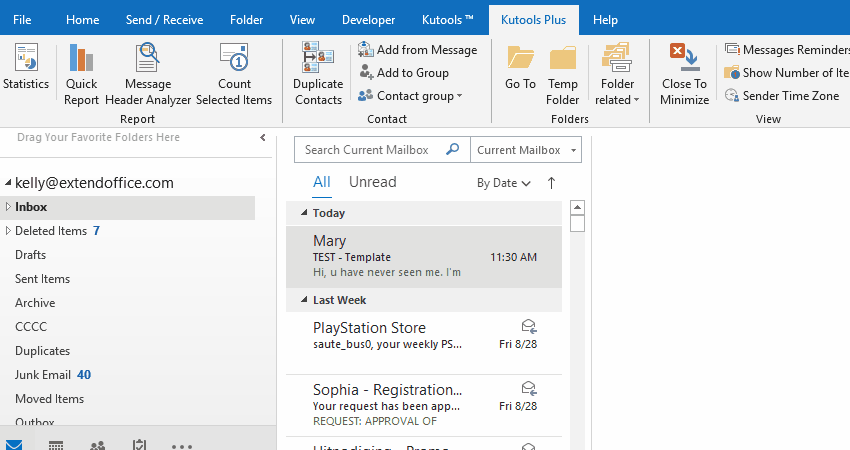Switch to the Developer tab
The height and width of the screenshot is (450, 850).
click(x=368, y=20)
